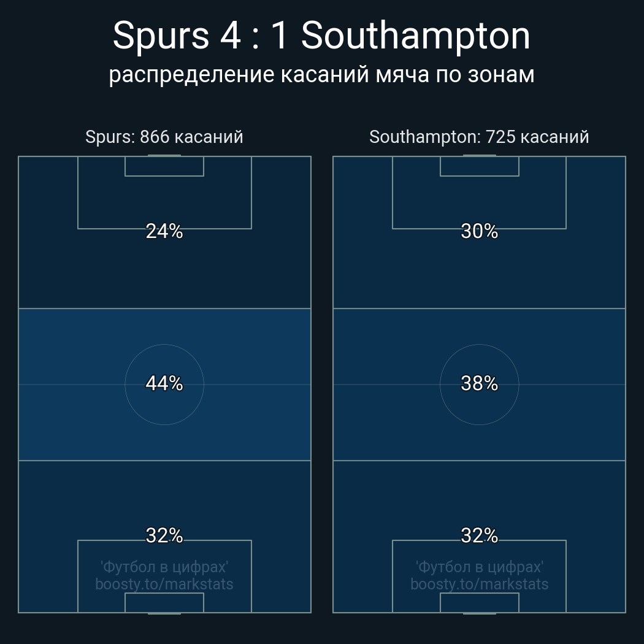Click the 30% label on Southampton pitch

[479, 231]
